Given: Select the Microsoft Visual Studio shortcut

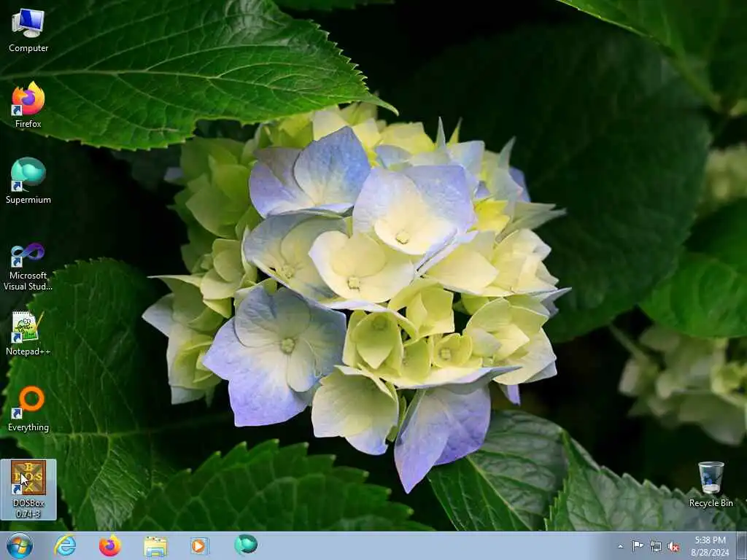Looking at the screenshot, I should pos(28,267).
